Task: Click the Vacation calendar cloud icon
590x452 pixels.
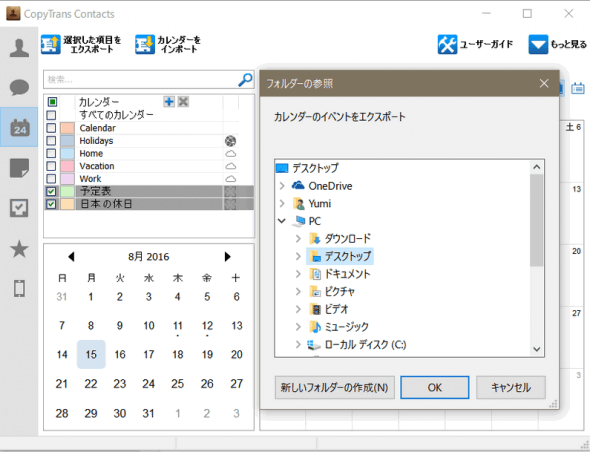Action: point(231,166)
